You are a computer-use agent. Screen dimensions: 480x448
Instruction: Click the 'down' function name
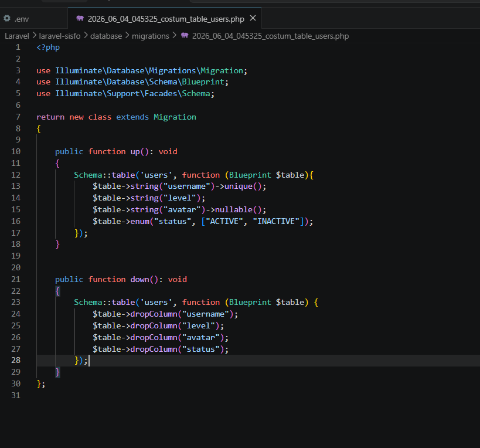point(139,279)
